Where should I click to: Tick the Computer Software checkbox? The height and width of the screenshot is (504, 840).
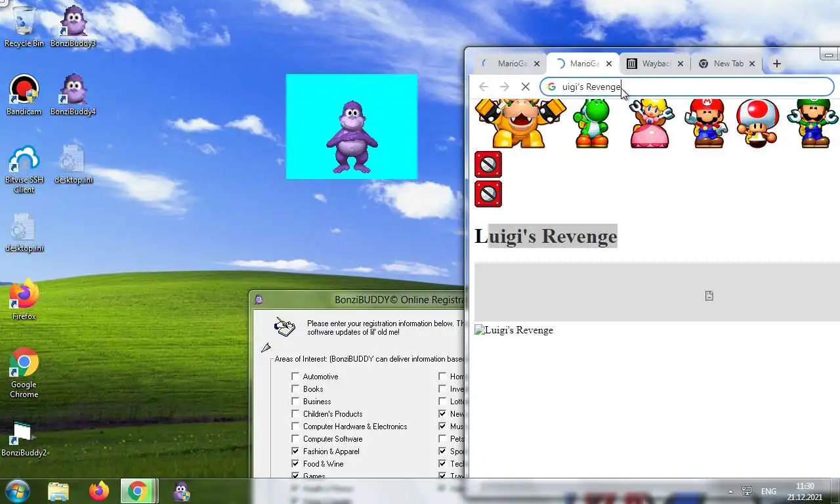[295, 439]
